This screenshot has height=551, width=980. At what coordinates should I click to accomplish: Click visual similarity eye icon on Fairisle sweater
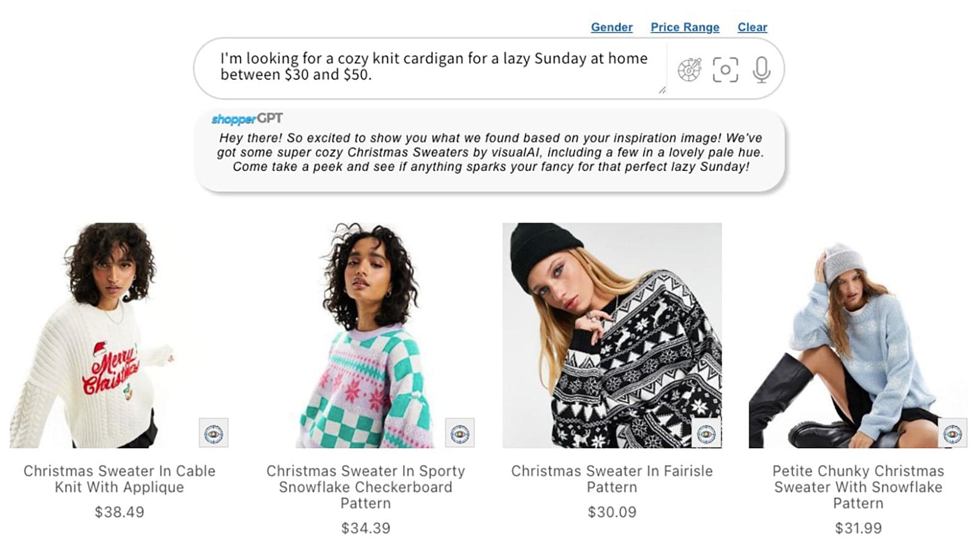tap(706, 433)
